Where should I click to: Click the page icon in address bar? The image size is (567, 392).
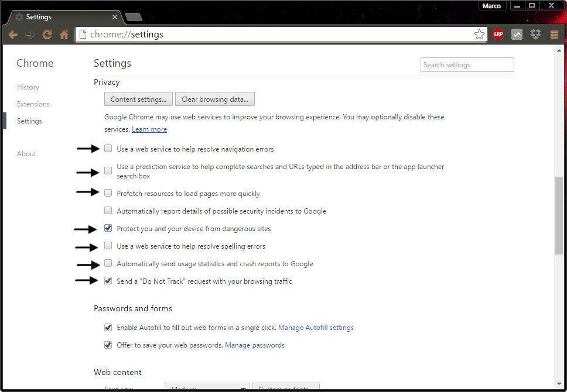83,35
